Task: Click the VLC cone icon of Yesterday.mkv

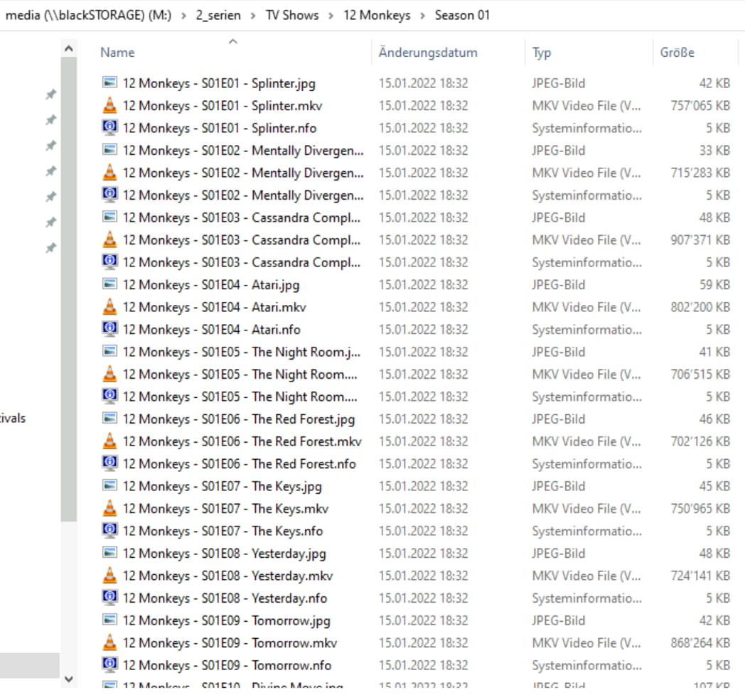Action: coord(109,575)
